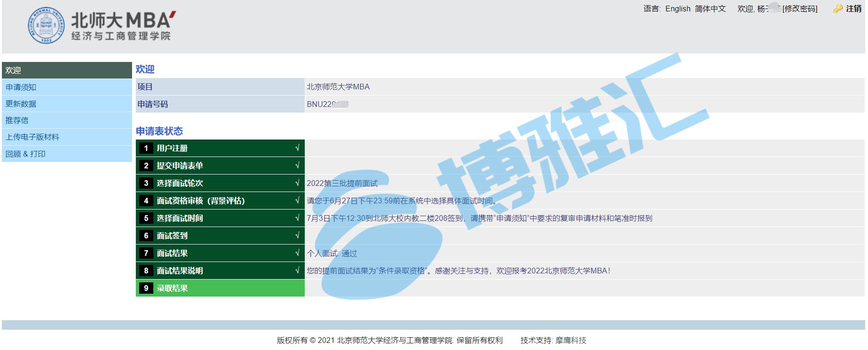Screen dimensions: 868x350
Task: Click the checkmark on 面试签到 row
Action: [x=297, y=236]
